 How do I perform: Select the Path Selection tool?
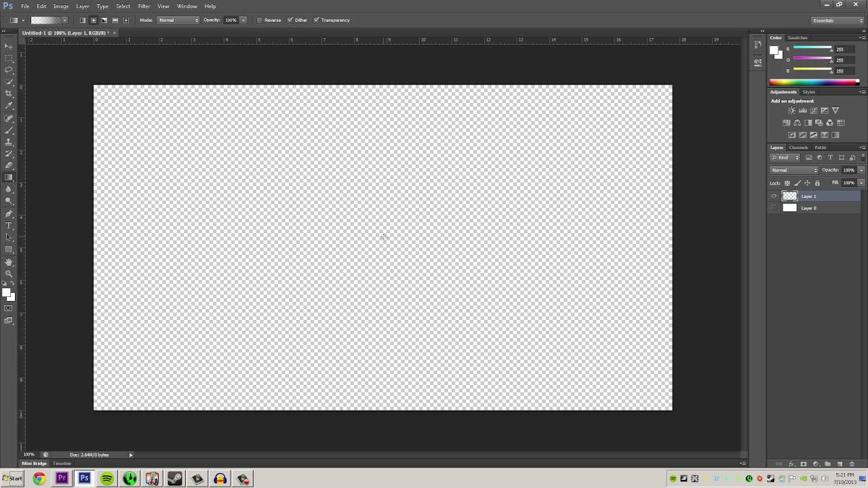click(x=9, y=237)
